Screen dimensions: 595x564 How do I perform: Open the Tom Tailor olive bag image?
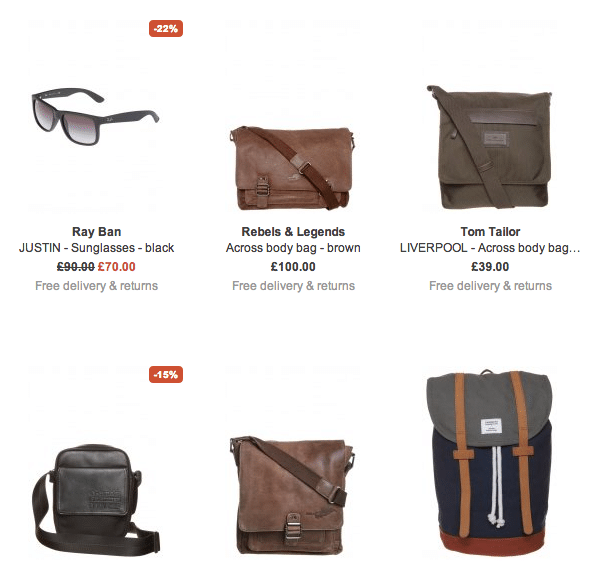pos(489,147)
